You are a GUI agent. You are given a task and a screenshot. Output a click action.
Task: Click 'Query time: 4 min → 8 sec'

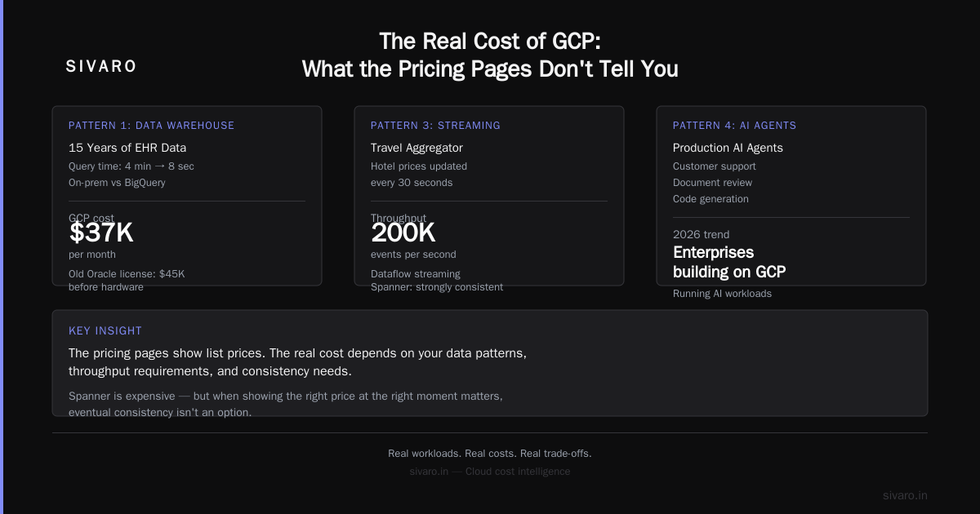point(131,166)
